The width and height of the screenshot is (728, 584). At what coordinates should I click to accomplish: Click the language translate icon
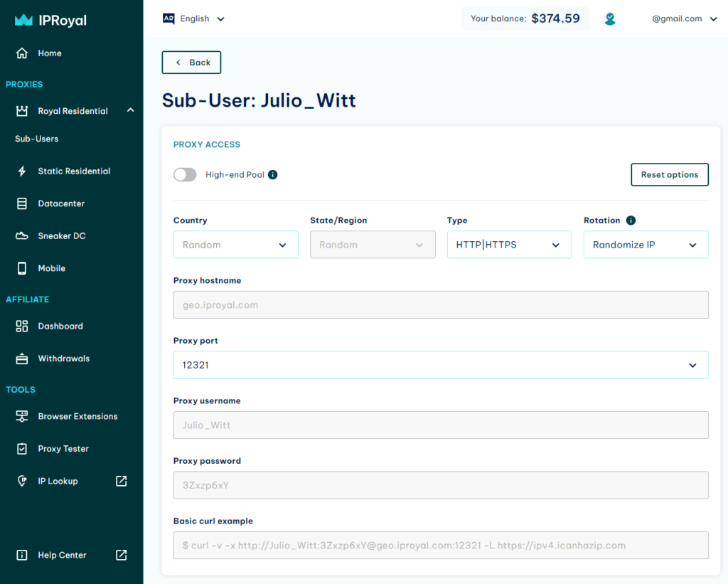tap(168, 18)
